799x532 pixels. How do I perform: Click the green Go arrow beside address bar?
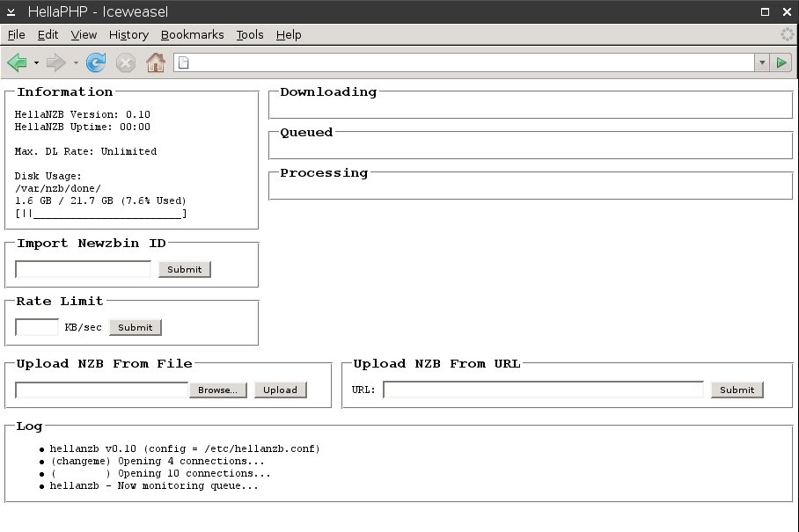(781, 62)
